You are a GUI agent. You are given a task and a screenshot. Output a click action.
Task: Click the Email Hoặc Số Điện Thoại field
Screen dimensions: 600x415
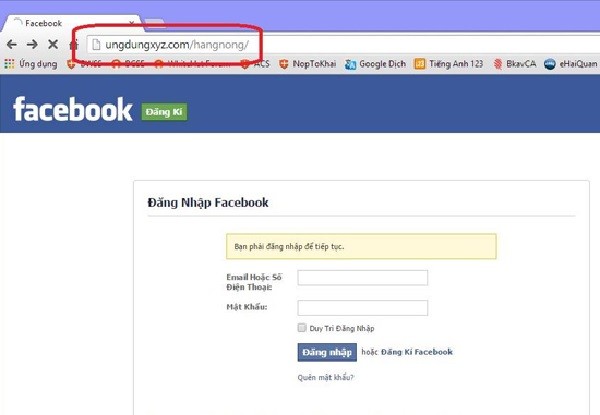(x=362, y=278)
